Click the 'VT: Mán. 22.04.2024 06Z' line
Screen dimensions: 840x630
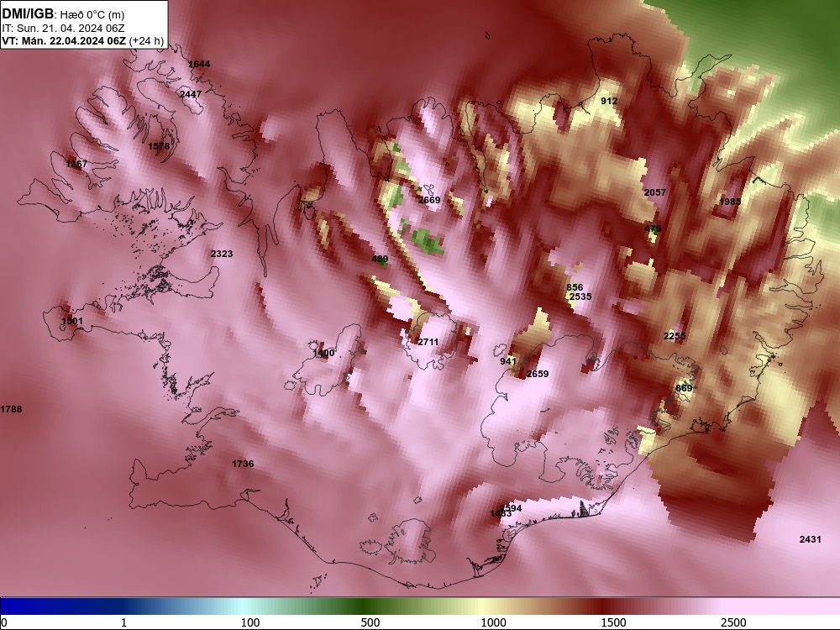tap(64, 40)
